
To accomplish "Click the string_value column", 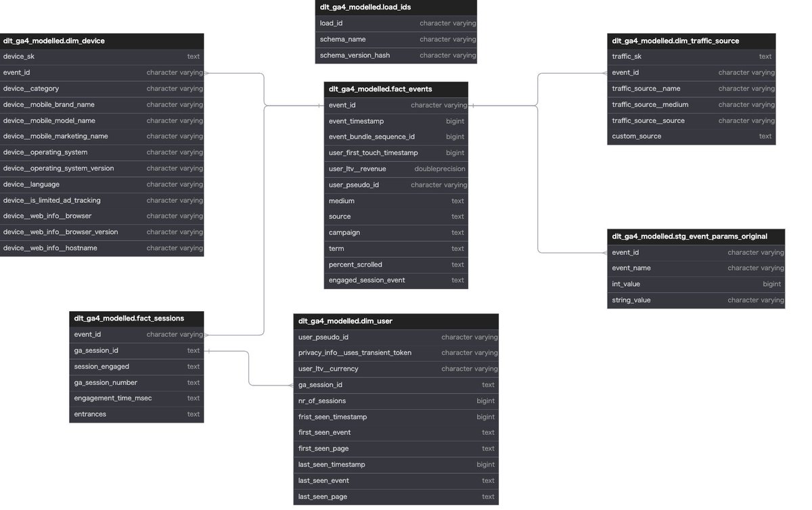I will click(696, 300).
